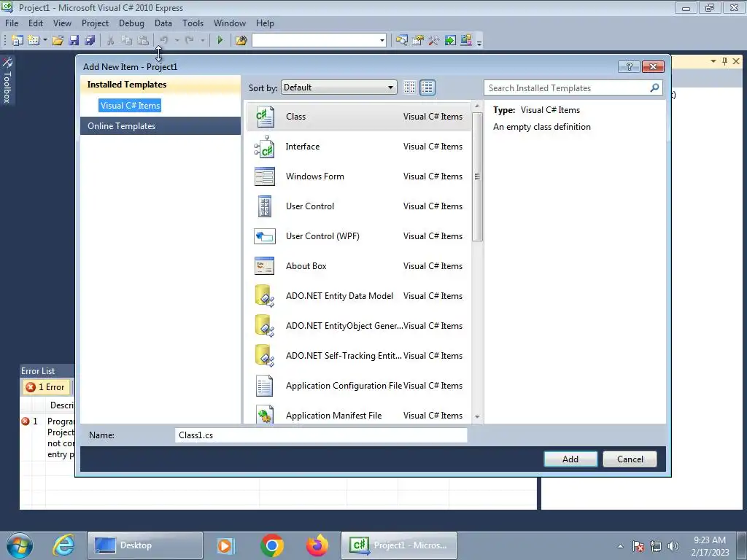Collapse the Installed Templates section
Viewport: 747px width, 560px height.
[160, 85]
